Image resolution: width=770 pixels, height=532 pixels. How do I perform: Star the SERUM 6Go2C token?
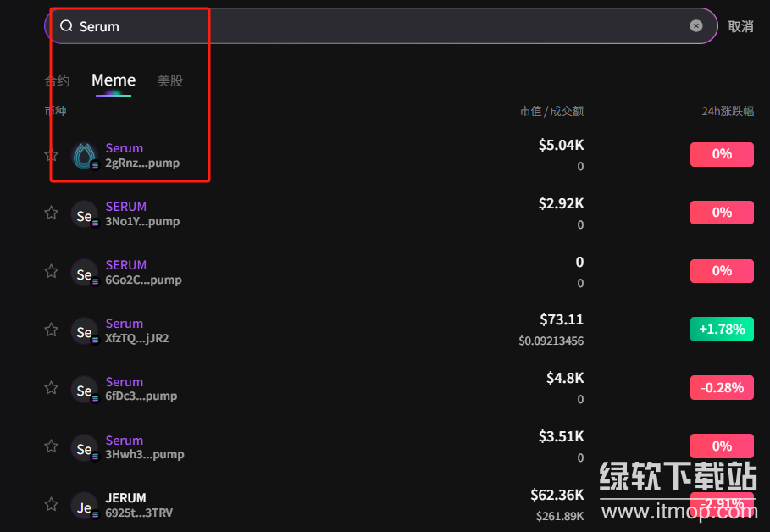(51, 272)
